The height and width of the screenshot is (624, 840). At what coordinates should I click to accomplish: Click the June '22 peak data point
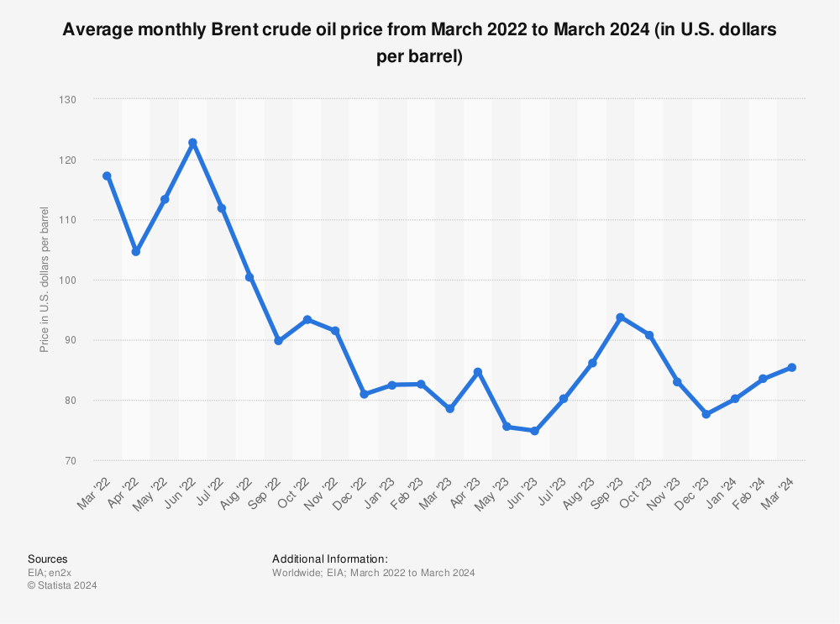[x=192, y=143]
